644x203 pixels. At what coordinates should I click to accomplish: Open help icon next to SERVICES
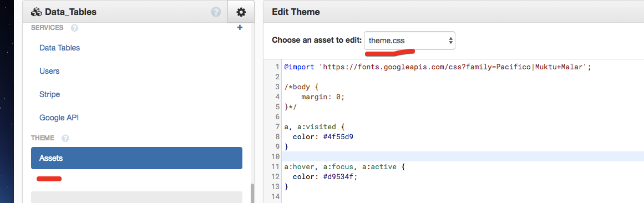point(74,28)
